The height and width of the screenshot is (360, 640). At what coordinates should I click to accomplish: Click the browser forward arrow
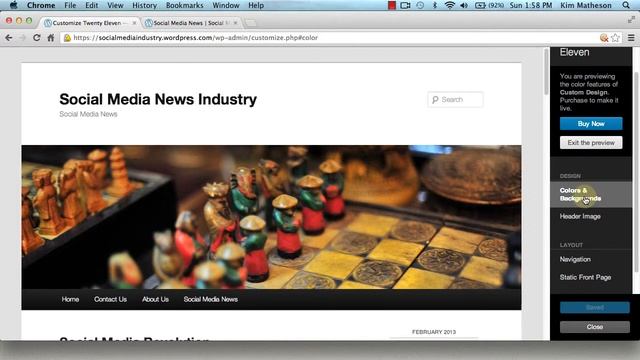click(x=22, y=38)
